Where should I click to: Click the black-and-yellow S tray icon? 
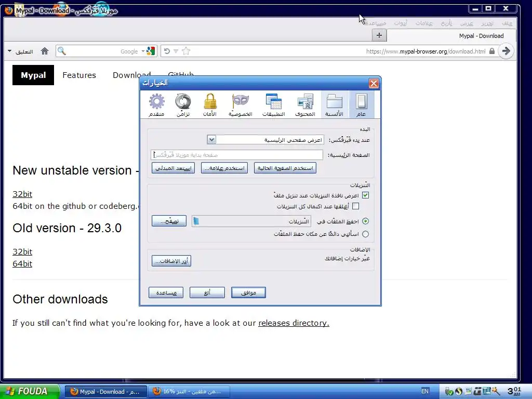coord(459,391)
